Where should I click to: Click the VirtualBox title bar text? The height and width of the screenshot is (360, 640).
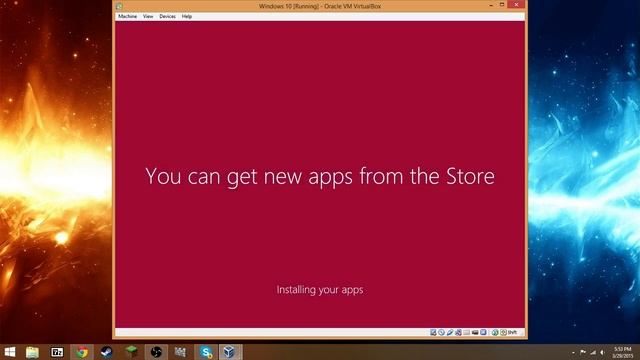point(320,6)
